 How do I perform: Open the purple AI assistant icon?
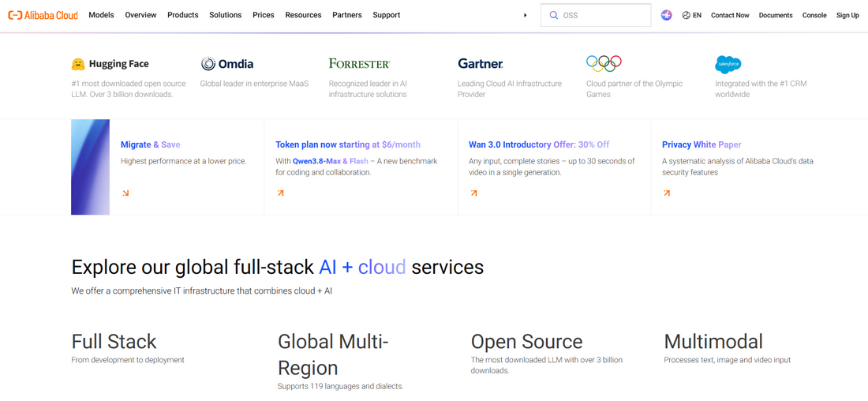pos(667,16)
